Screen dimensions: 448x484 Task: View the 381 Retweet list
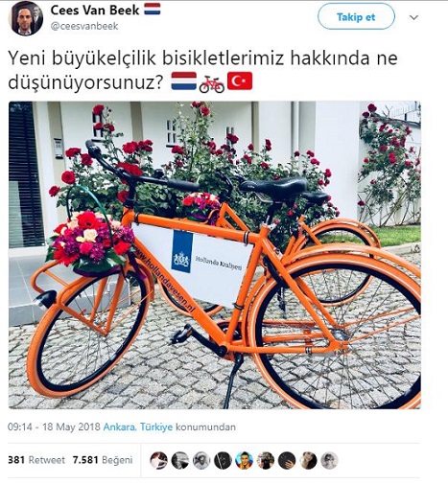click(36, 460)
